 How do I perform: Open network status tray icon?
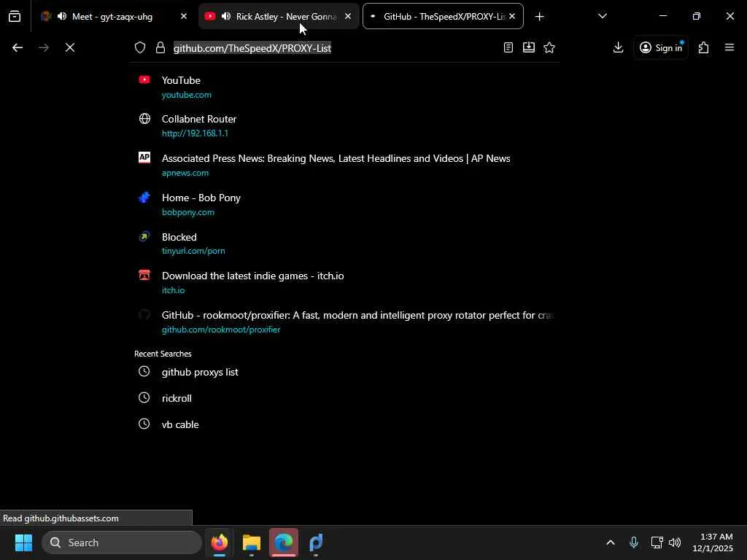pos(657,542)
